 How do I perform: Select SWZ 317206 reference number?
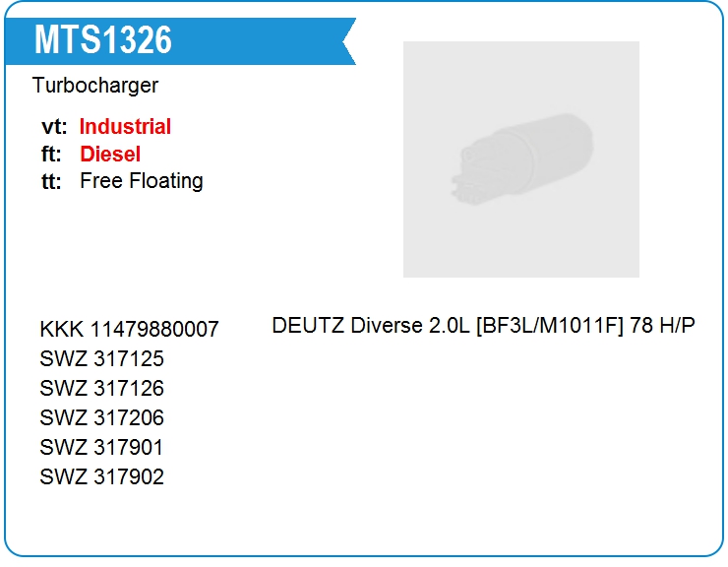[x=101, y=417]
